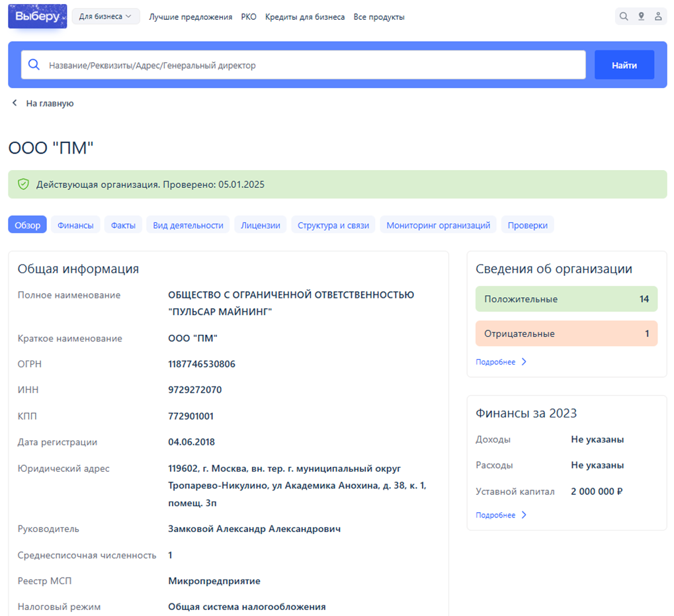
Task: Click Расходы value Не указаны
Action: tap(597, 465)
